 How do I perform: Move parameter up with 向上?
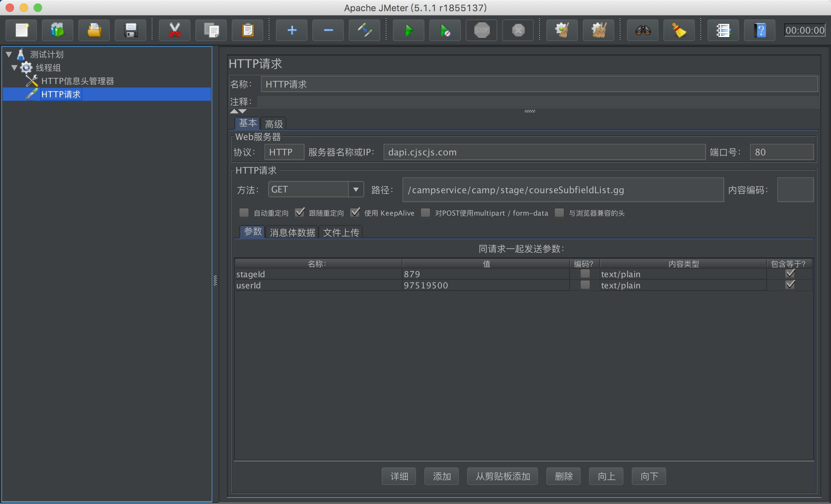tap(606, 476)
